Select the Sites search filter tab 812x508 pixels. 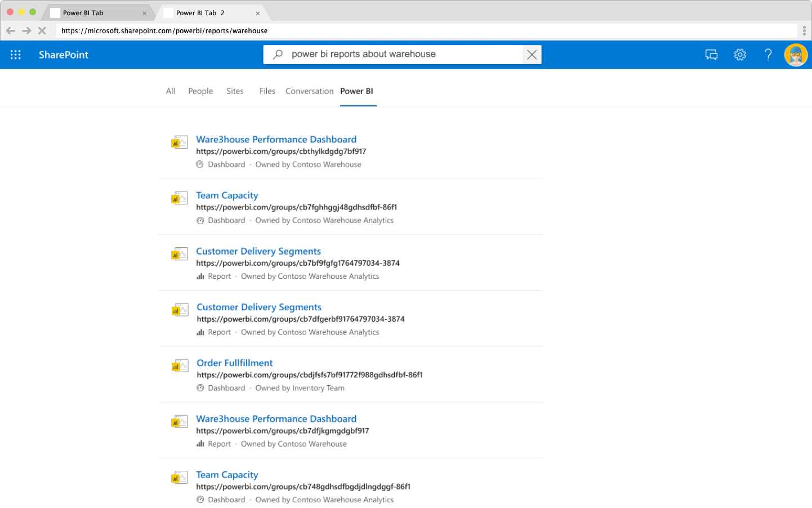235,91
